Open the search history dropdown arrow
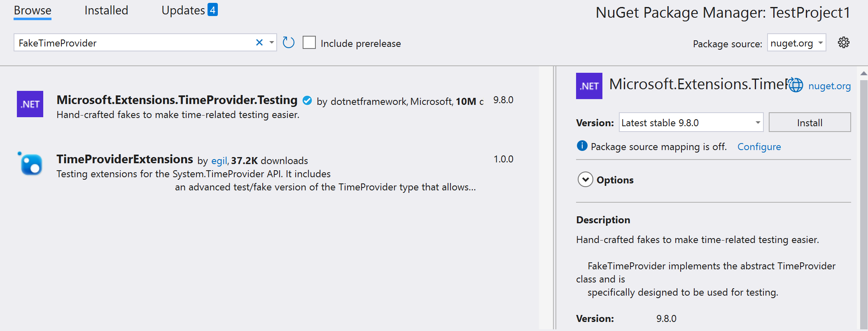The height and width of the screenshot is (331, 868). click(272, 42)
